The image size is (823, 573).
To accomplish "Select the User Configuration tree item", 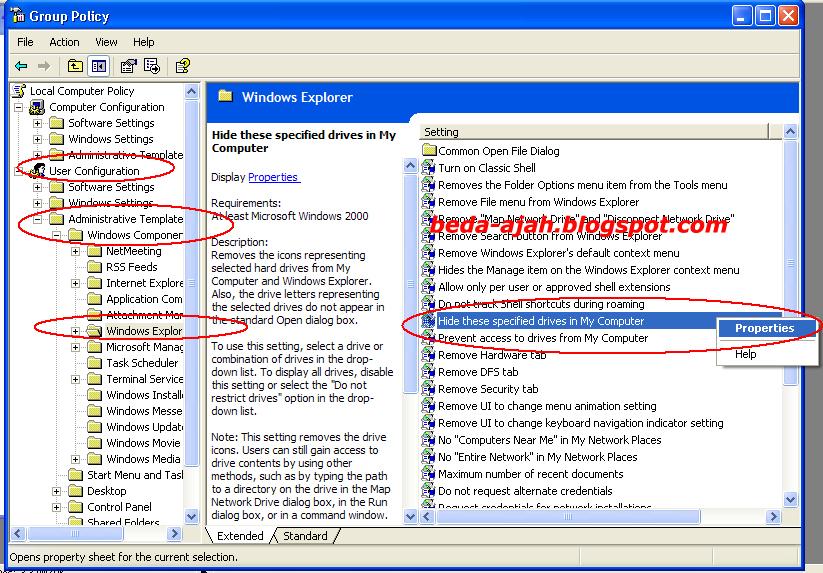I will tap(94, 171).
